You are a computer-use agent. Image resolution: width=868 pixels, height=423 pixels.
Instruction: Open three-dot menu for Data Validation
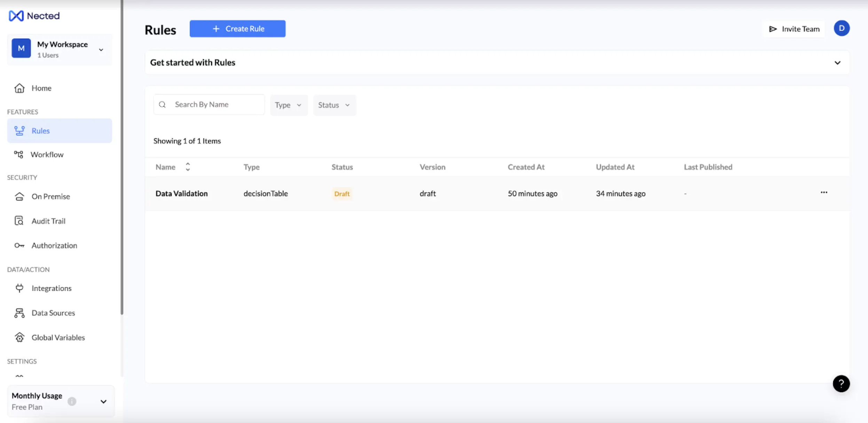click(x=824, y=193)
